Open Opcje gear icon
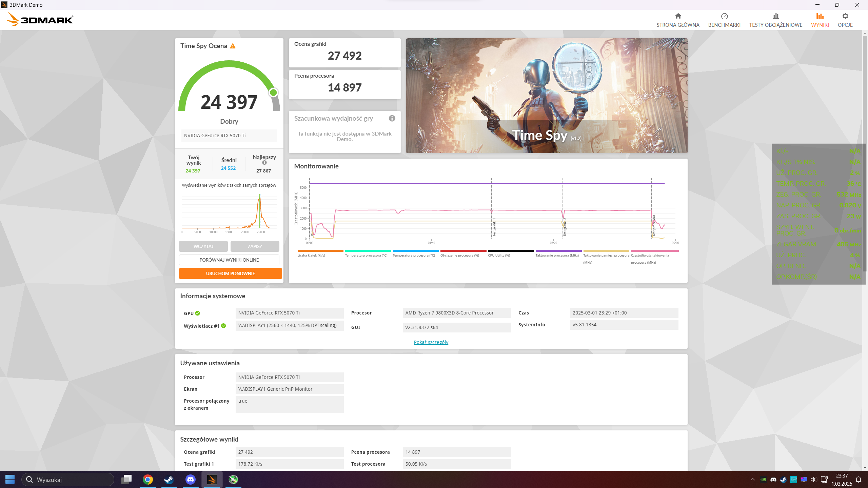Viewport: 868px width, 488px height. (845, 16)
